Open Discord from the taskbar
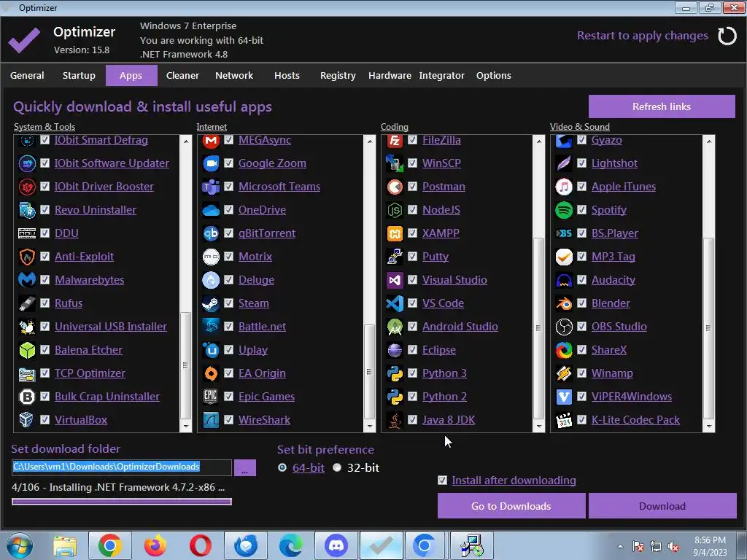Screen dimensions: 747x560 pyautogui.click(x=336, y=545)
